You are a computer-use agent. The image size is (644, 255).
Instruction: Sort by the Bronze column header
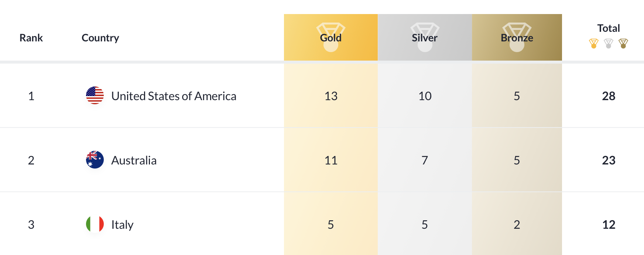coord(517,37)
